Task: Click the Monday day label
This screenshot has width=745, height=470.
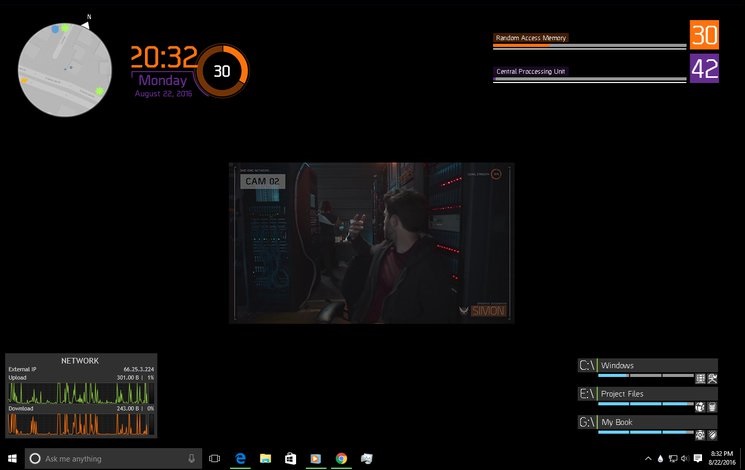Action: point(162,80)
